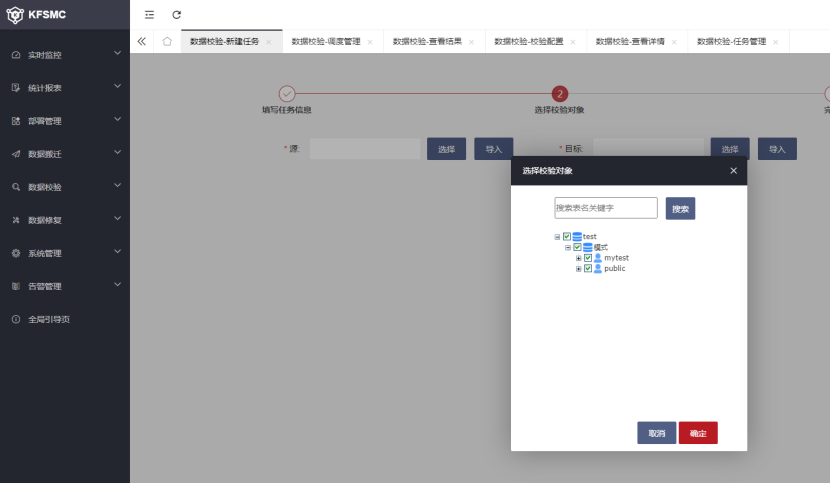Screen dimensions: 831x484
Task: Click the 数据搬迁 paper plane icon
Action: 16,154
